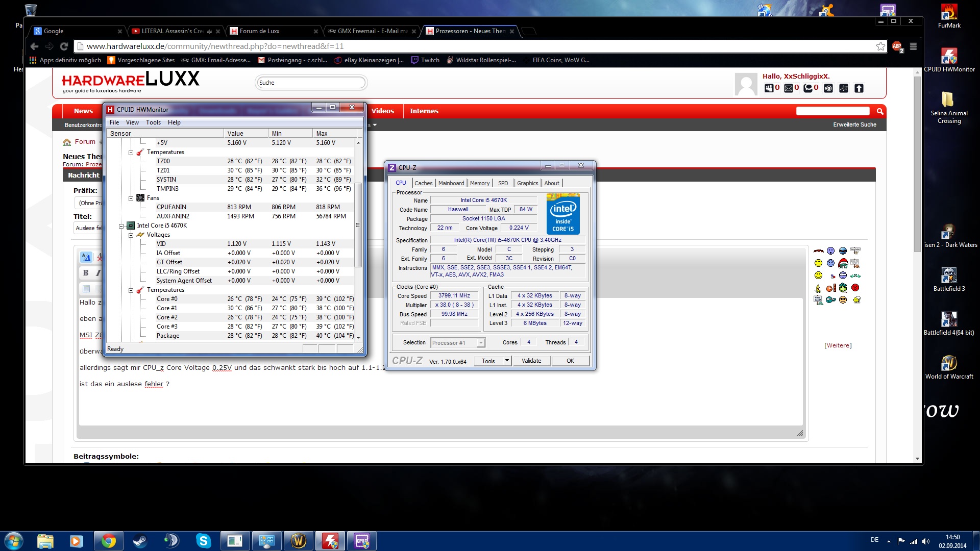Viewport: 980px width, 551px height.
Task: Bookmark this page with the star
Action: 880,46
